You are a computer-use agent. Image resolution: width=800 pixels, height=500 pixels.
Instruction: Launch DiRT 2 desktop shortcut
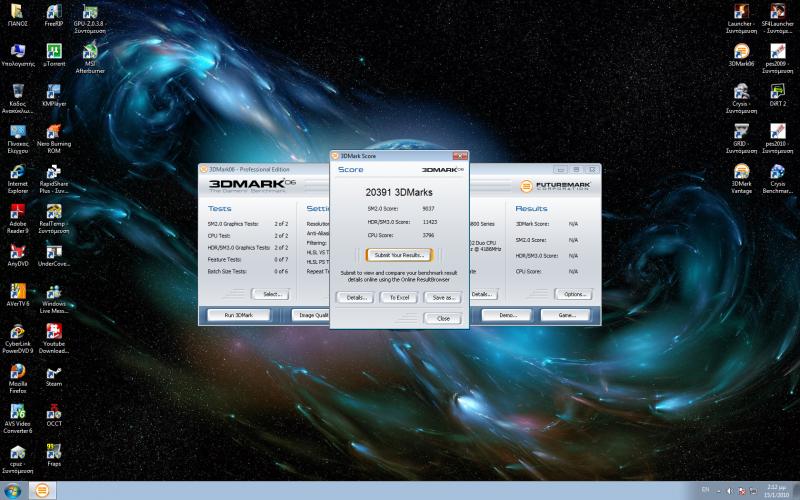[x=778, y=95]
